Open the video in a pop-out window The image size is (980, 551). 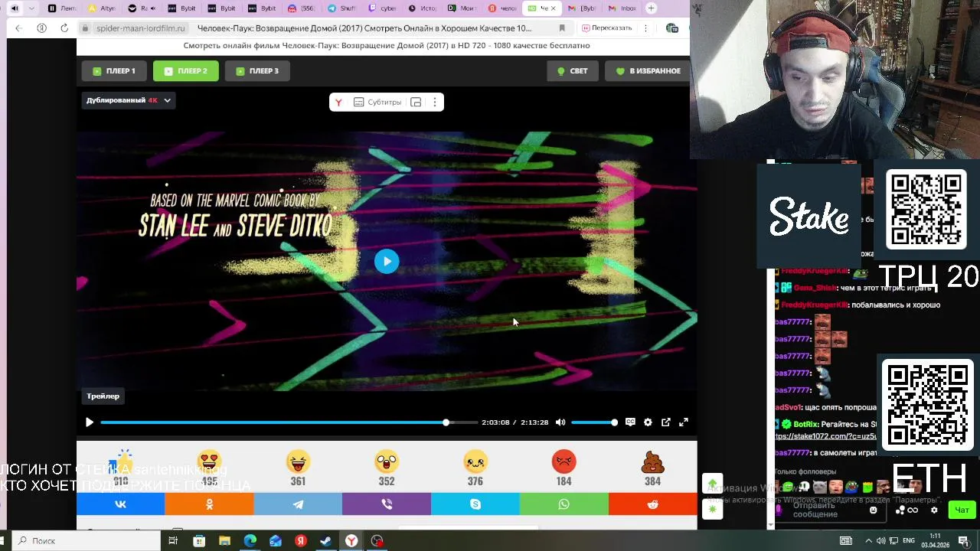tap(666, 422)
